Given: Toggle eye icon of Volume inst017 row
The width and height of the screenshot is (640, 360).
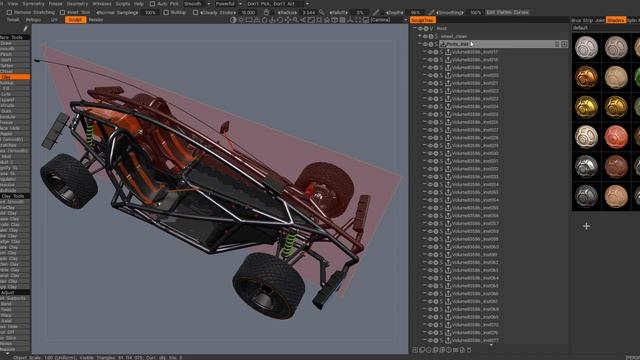Looking at the screenshot, I should pyautogui.click(x=430, y=52).
